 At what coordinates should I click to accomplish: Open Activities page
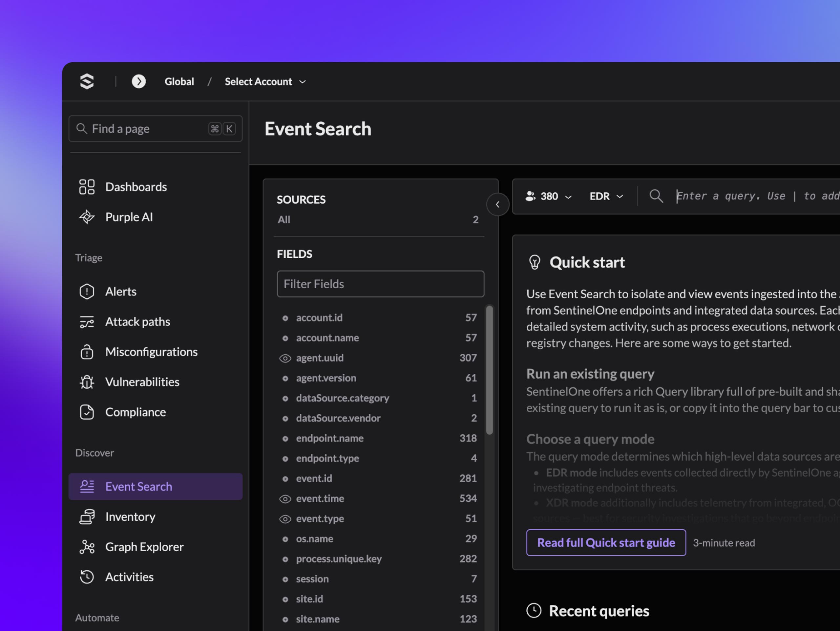(x=155, y=577)
